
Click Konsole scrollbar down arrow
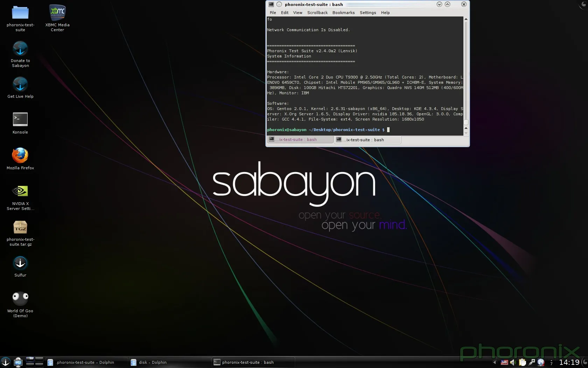466,133
